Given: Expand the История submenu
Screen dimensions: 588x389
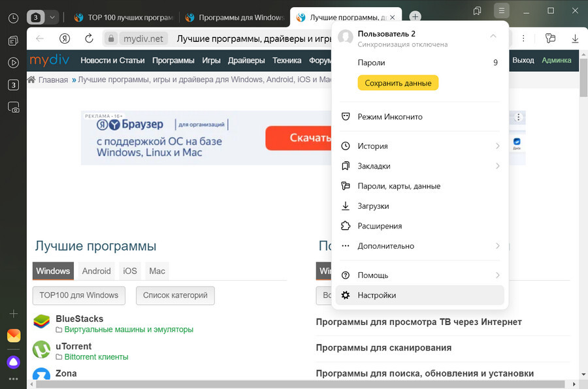Looking at the screenshot, I should 497,146.
